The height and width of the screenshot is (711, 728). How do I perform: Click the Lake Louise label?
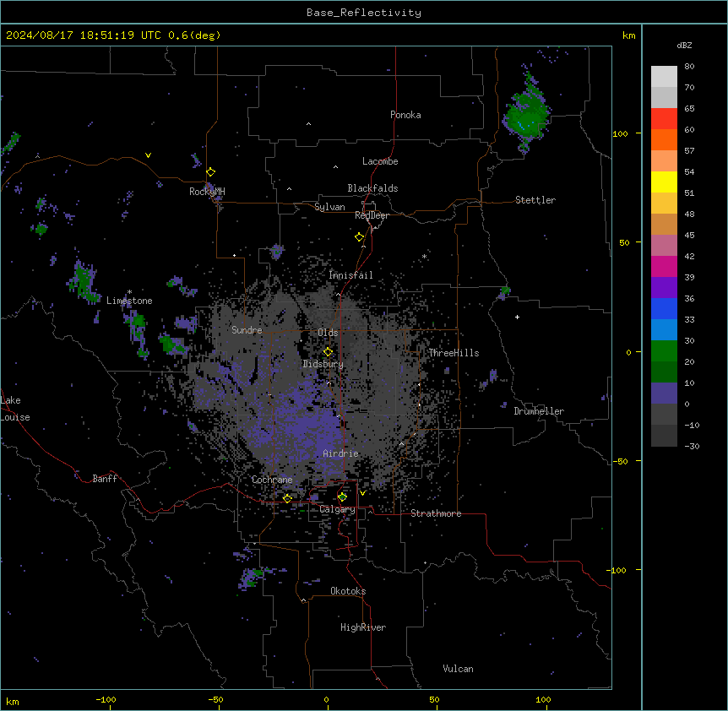pyautogui.click(x=15, y=409)
